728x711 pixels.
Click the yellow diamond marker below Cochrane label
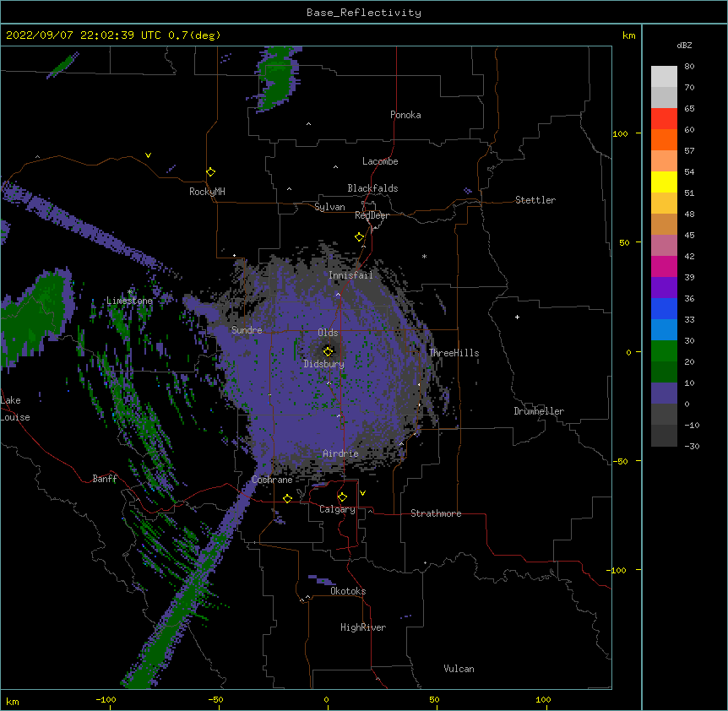pyautogui.click(x=287, y=498)
